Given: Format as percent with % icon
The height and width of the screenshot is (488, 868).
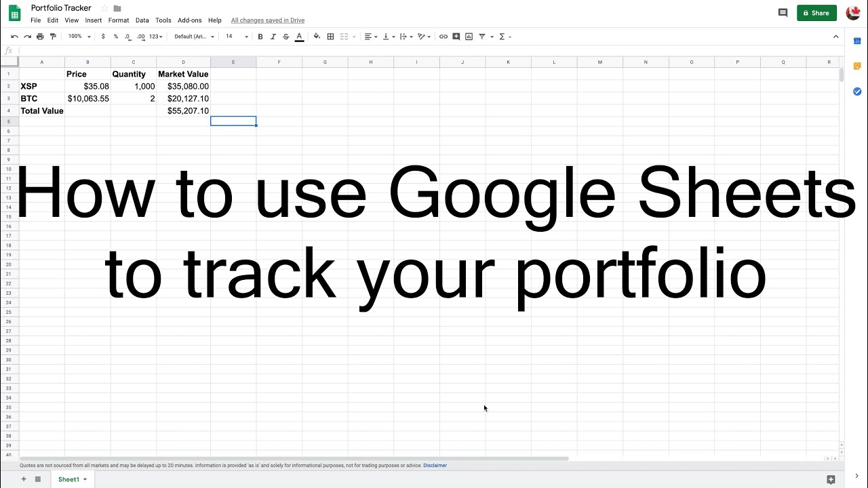Looking at the screenshot, I should click(x=116, y=37).
